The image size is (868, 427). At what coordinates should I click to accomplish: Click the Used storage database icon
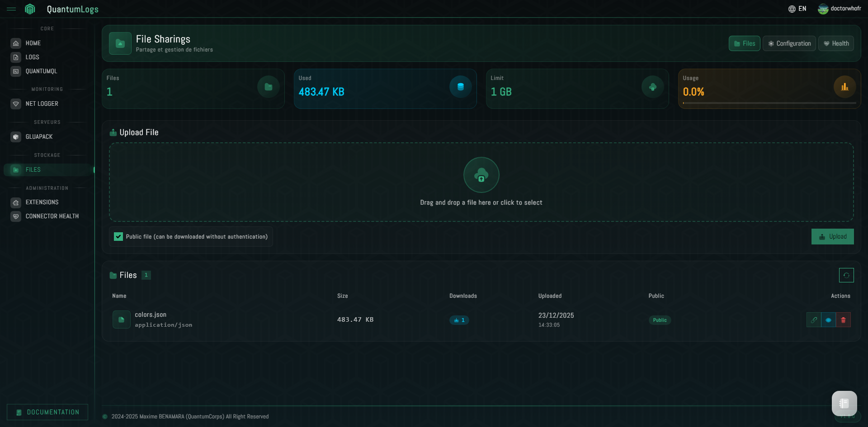(461, 87)
